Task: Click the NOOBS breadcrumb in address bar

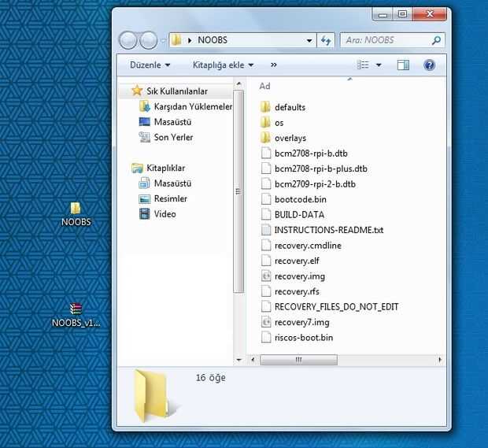Action: [x=213, y=40]
